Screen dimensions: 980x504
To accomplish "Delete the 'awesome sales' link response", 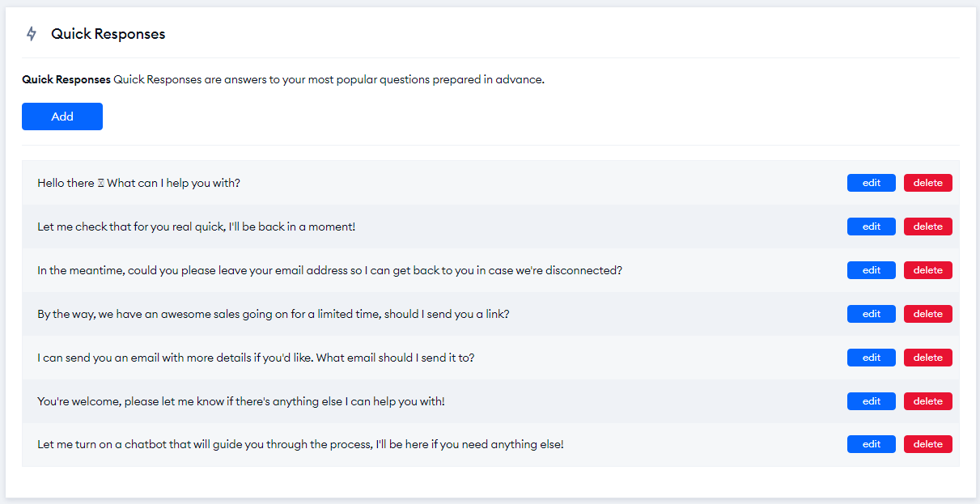I will (927, 314).
